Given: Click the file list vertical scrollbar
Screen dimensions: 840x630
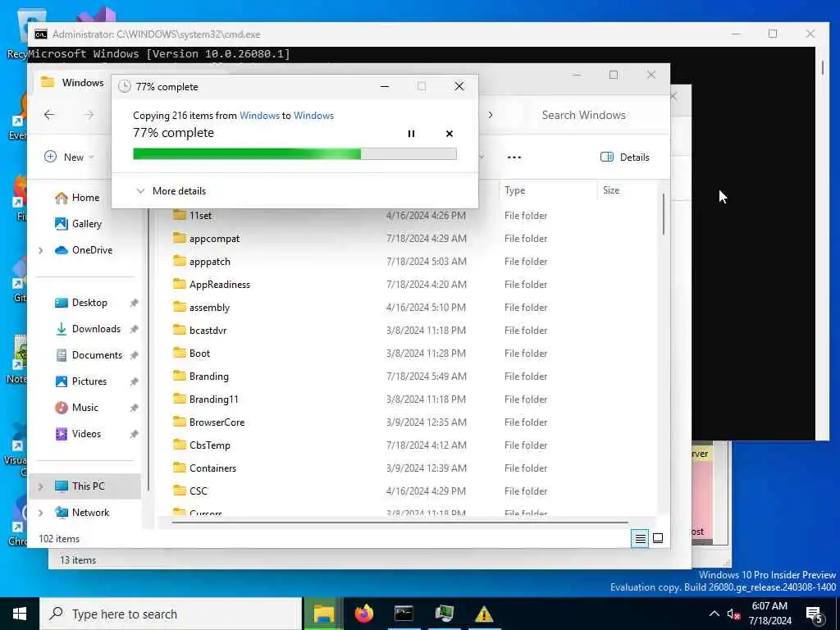Looking at the screenshot, I should click(x=663, y=214).
